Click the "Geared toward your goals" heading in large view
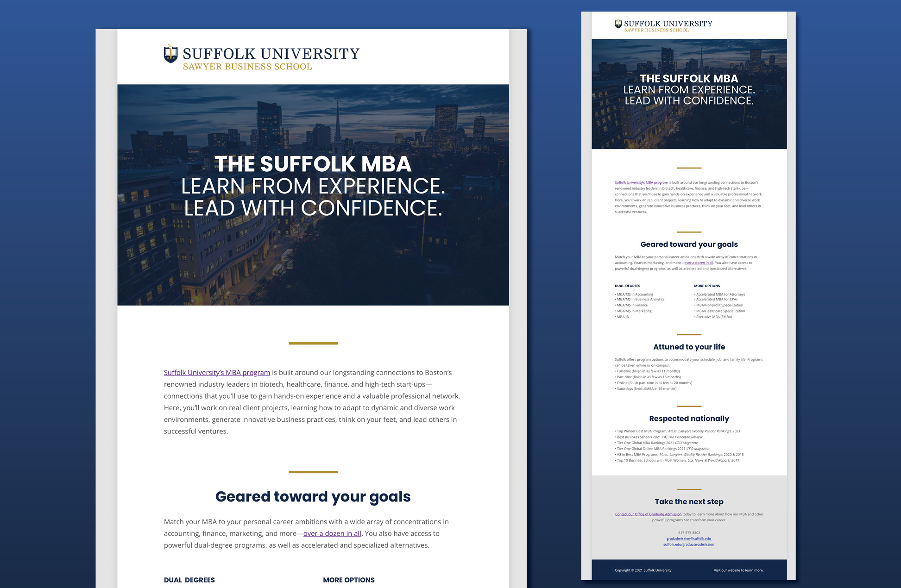Screen dimensions: 901x588 tap(313, 496)
